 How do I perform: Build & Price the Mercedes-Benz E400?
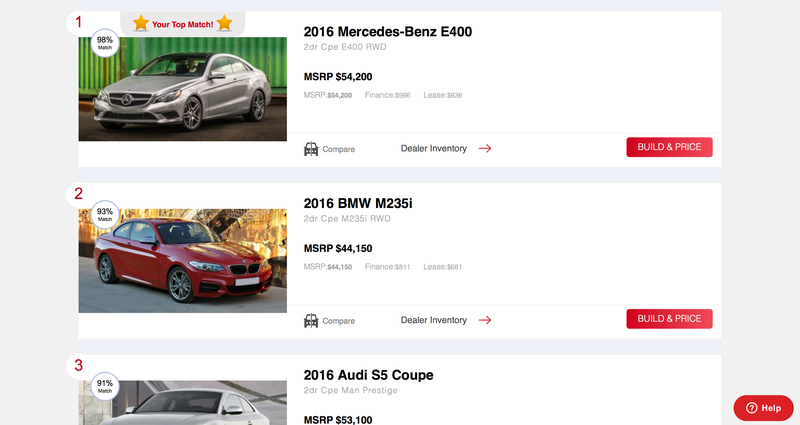pos(669,147)
